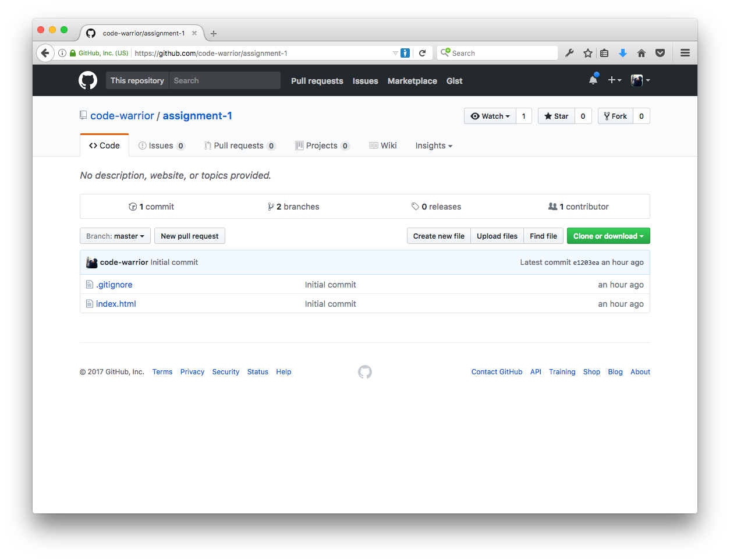Expand the Clone or download dropdown
730x560 pixels.
point(608,236)
